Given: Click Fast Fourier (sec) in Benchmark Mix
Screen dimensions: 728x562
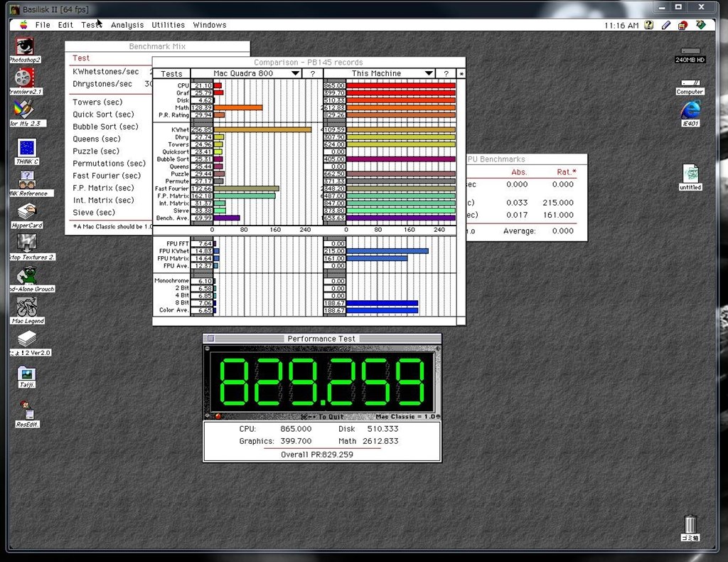Looking at the screenshot, I should [x=107, y=176].
